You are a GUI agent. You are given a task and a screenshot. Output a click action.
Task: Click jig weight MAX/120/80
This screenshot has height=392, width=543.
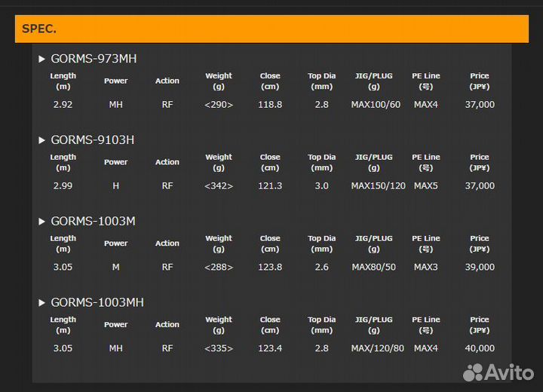[x=378, y=348]
